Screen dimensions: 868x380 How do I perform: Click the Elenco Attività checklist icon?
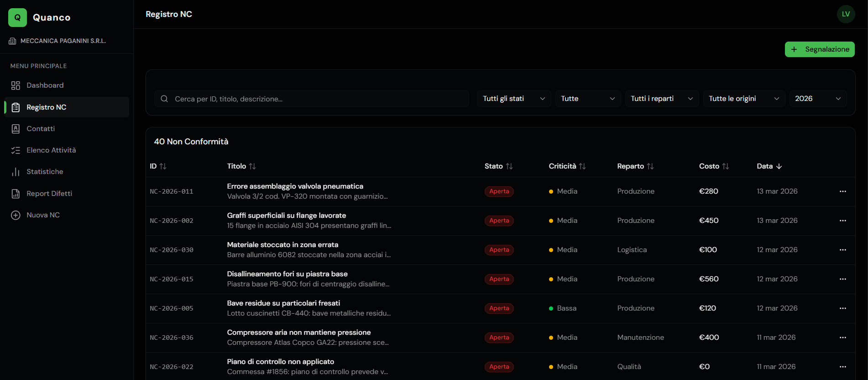pyautogui.click(x=16, y=150)
